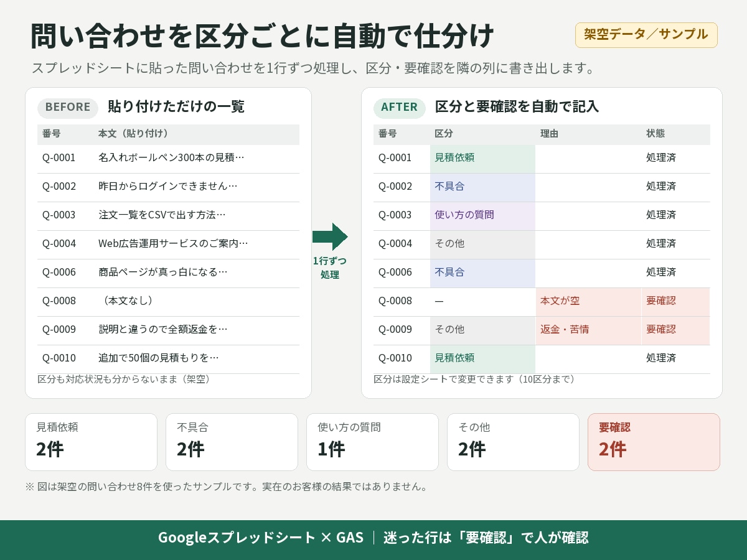This screenshot has width=747, height=560.
Task: Click the footnote starting ※ 図は架空の問い合わせ8件
Action: pyautogui.click(x=227, y=487)
